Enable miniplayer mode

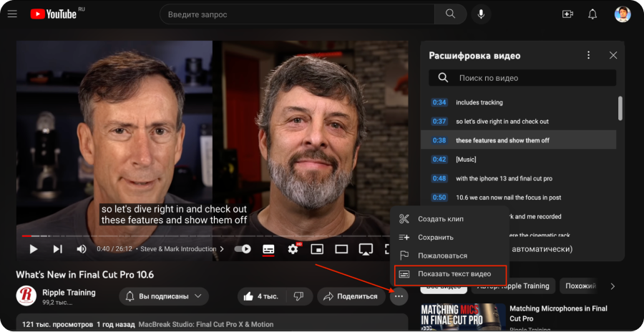click(317, 249)
